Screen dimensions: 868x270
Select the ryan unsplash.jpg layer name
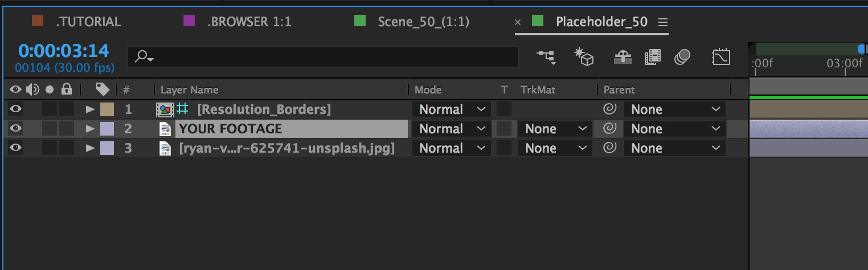(286, 148)
